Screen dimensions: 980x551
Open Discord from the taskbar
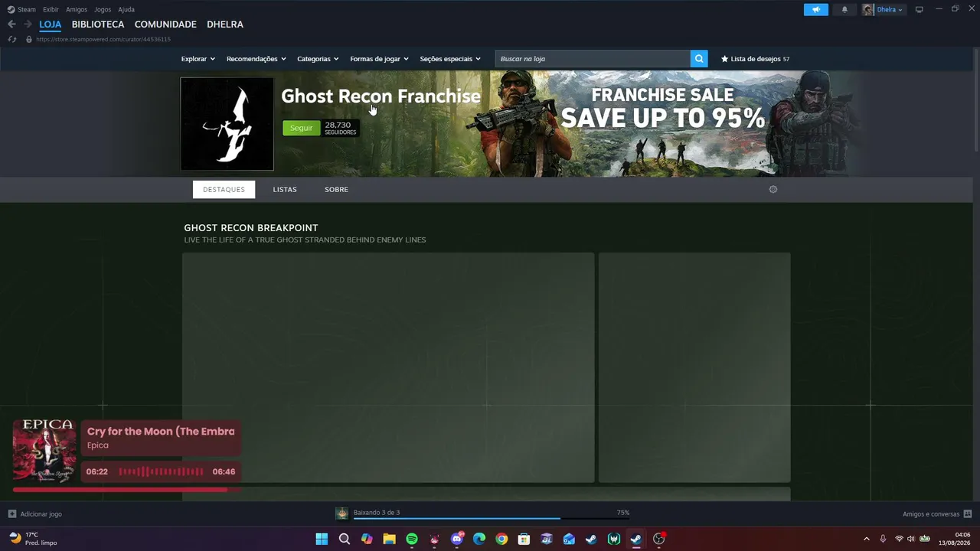457,539
